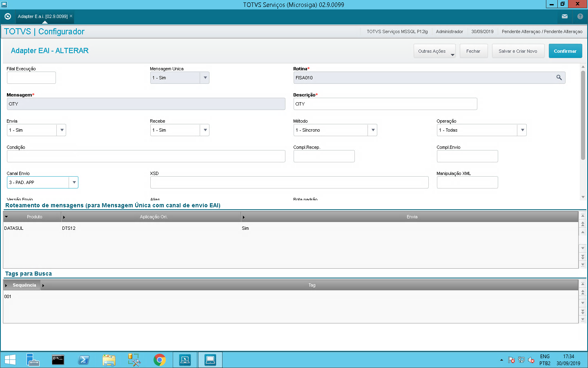Expand the Método dropdown
This screenshot has width=588, height=368.
click(373, 130)
